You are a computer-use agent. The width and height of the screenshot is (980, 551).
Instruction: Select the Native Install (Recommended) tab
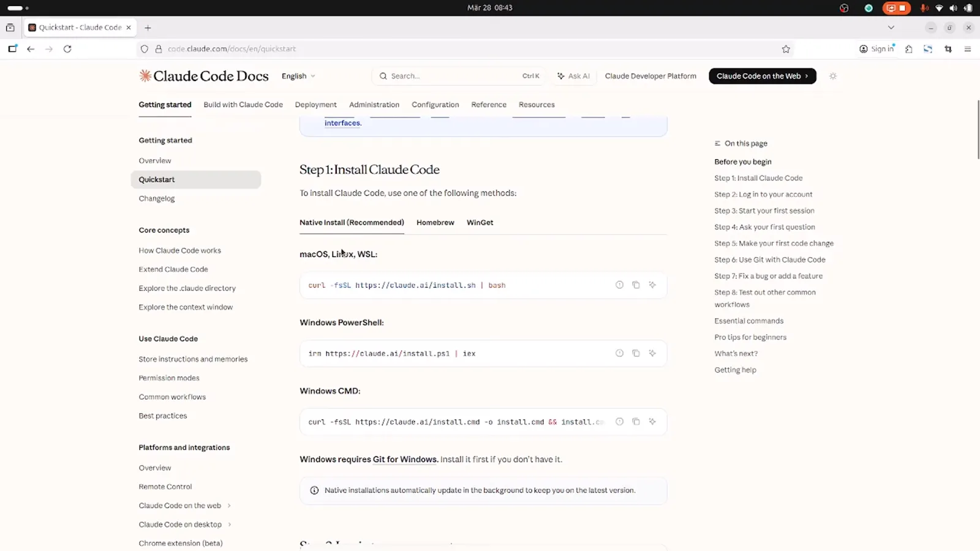tap(352, 222)
